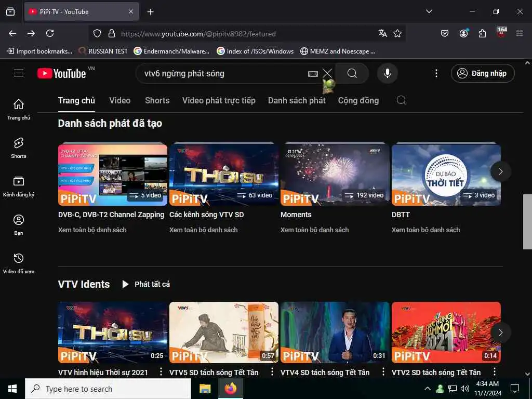Open the volume control in tray
The width and height of the screenshot is (532, 399).
465,389
